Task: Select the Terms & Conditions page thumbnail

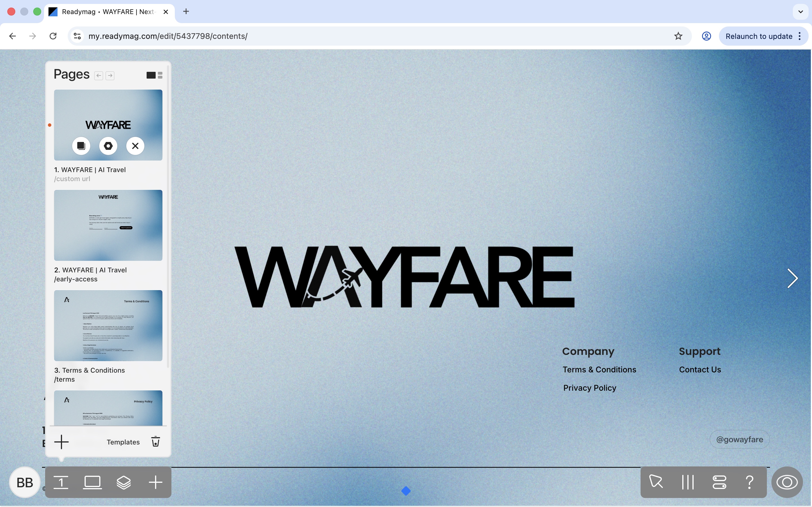Action: (x=108, y=325)
